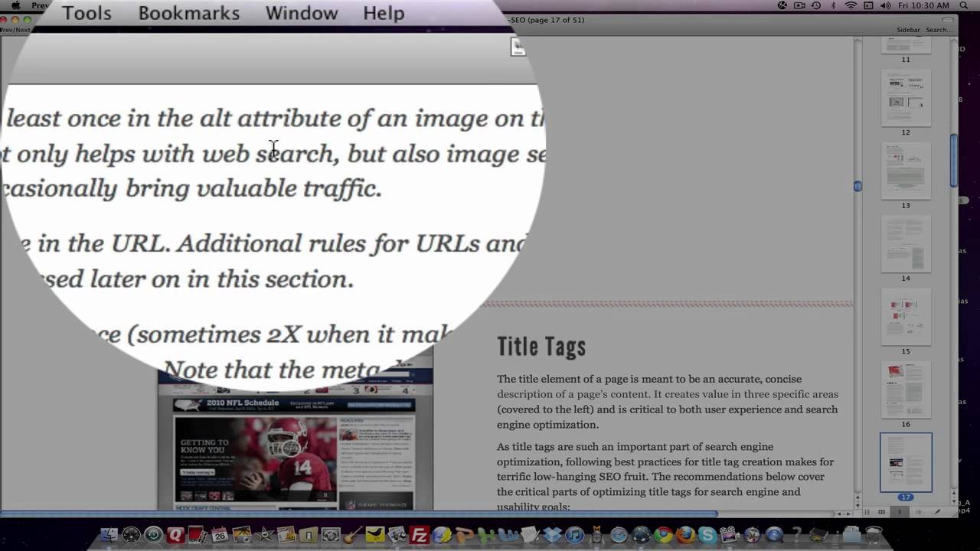Select page 13 thumbnail in sidebar

click(x=906, y=171)
